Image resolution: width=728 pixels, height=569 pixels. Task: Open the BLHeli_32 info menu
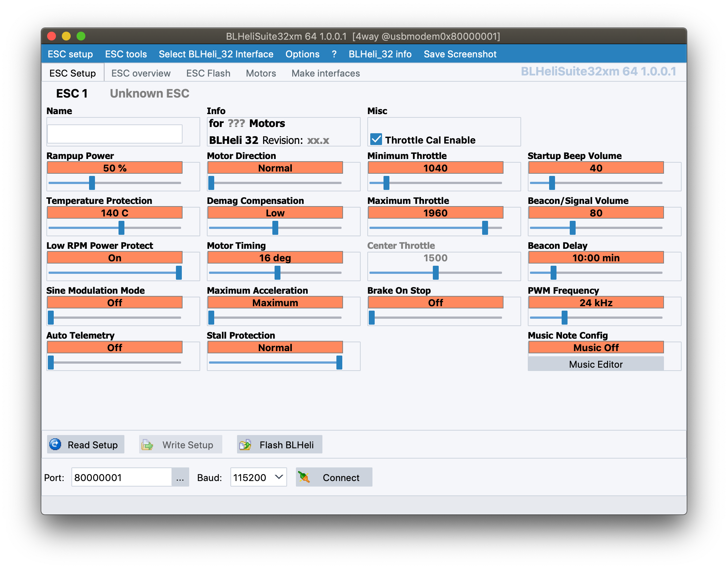pyautogui.click(x=380, y=54)
